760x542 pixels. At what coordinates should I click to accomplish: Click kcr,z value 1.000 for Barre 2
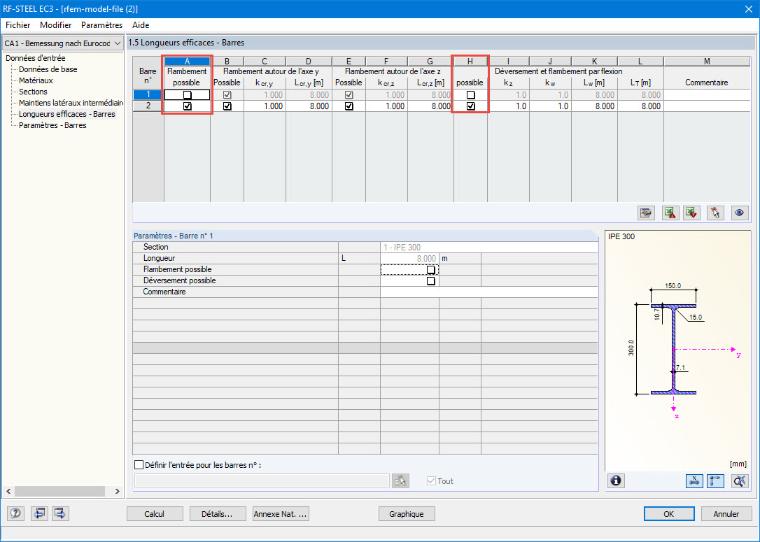tap(386, 106)
